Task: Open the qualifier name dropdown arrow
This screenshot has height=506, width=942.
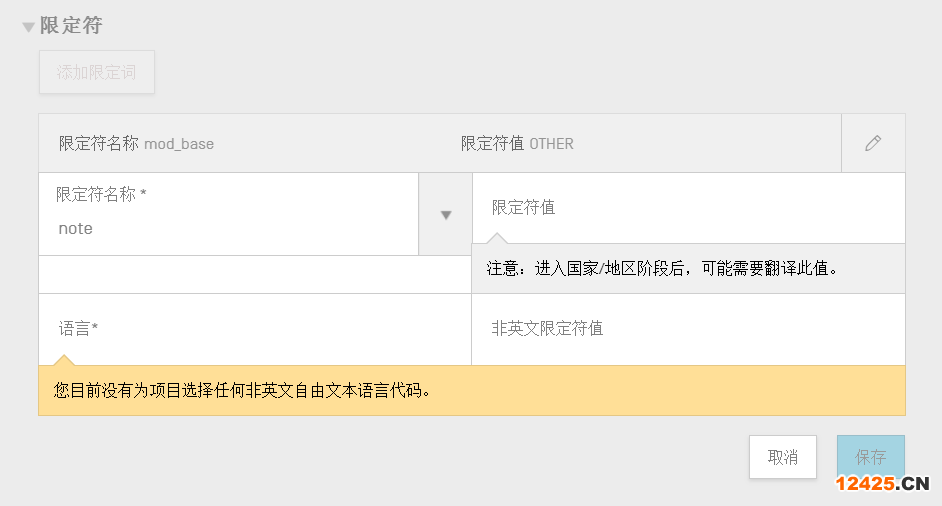Action: (x=446, y=215)
